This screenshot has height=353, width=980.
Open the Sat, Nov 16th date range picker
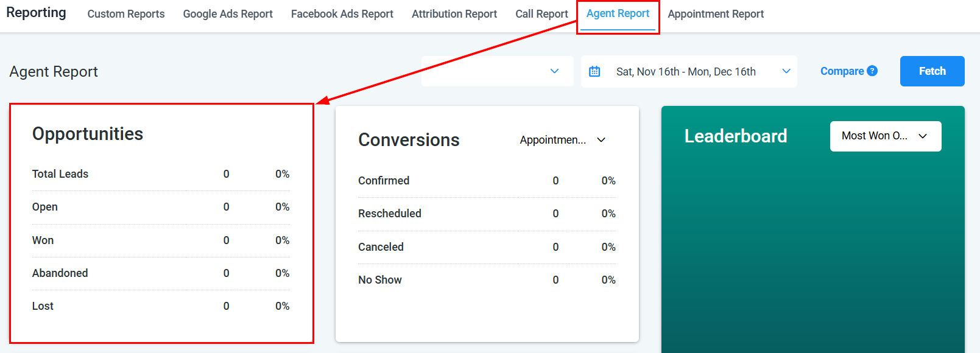tap(689, 71)
